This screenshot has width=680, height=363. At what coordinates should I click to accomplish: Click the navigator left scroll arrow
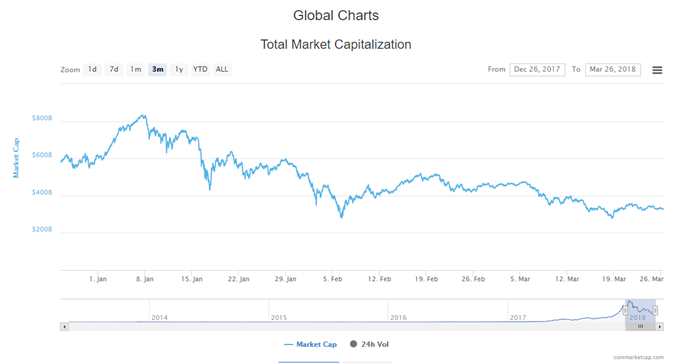(x=64, y=327)
